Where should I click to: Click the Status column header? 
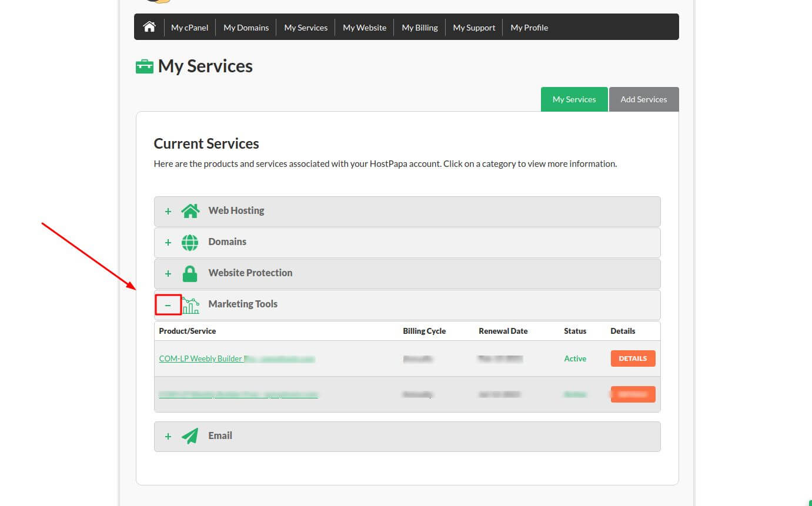pyautogui.click(x=575, y=331)
